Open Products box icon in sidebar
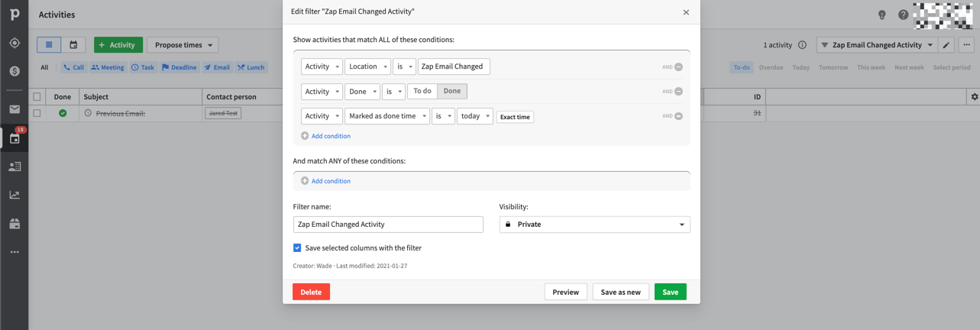 click(15, 224)
